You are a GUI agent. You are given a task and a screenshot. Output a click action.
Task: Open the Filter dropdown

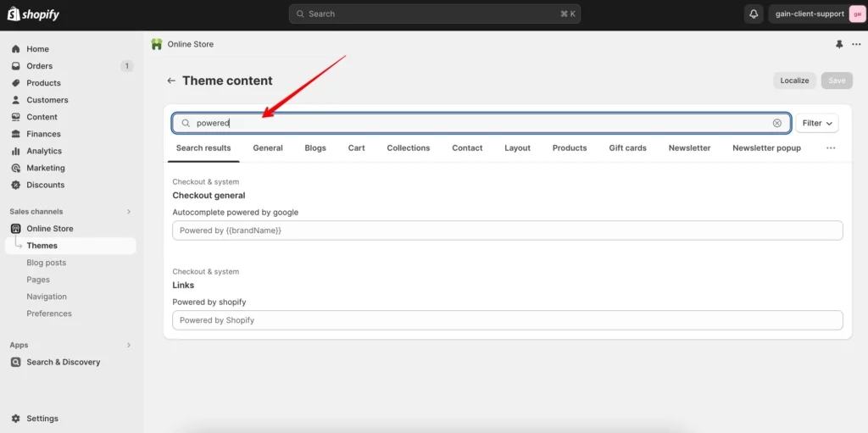(x=817, y=123)
